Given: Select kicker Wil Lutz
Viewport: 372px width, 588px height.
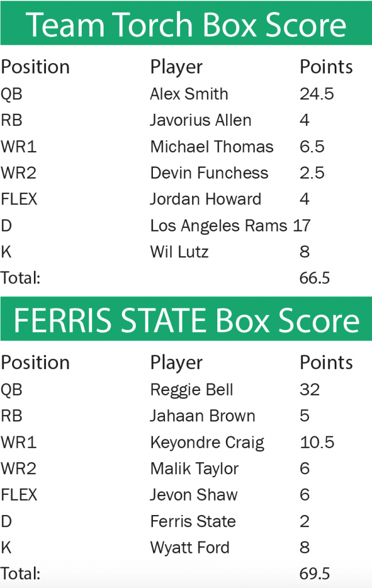Looking at the screenshot, I should tap(179, 252).
